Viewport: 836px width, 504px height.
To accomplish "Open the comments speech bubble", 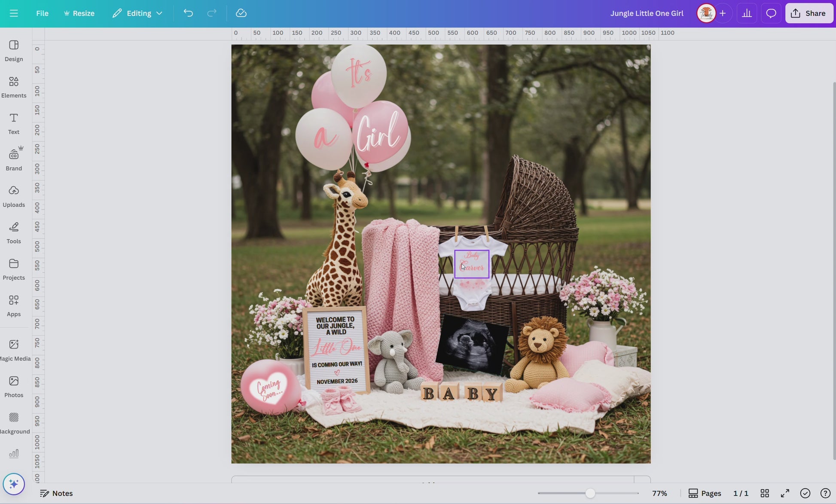I will [x=771, y=13].
